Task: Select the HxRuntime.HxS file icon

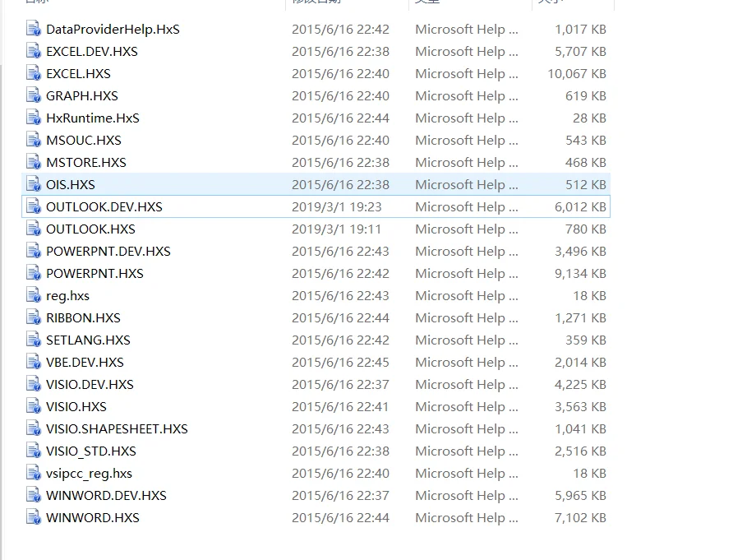Action: click(x=33, y=118)
